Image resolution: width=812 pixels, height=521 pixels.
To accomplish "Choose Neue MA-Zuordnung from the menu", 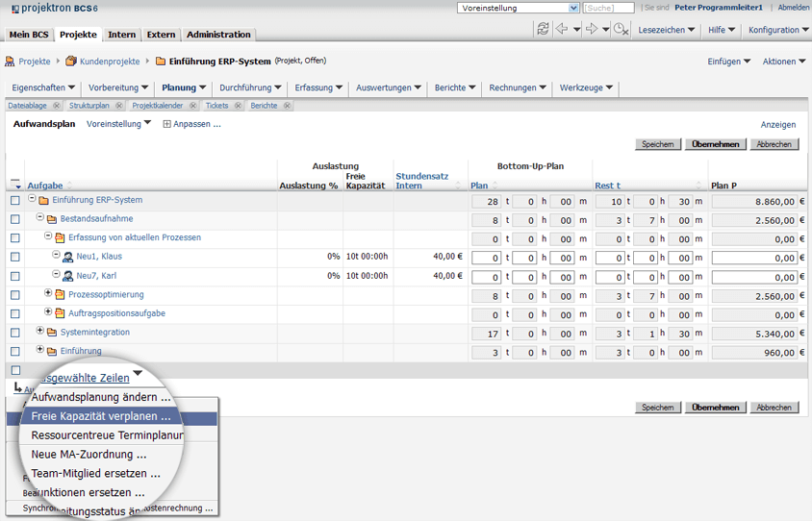I will tap(89, 455).
